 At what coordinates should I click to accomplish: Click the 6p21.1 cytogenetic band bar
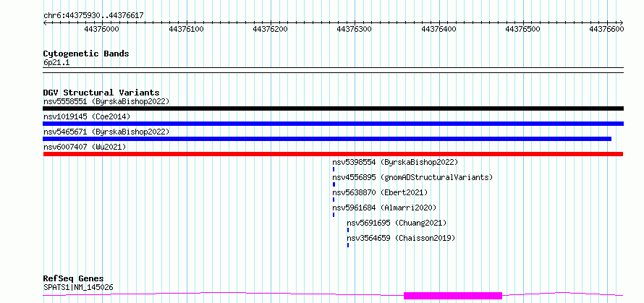333,70
